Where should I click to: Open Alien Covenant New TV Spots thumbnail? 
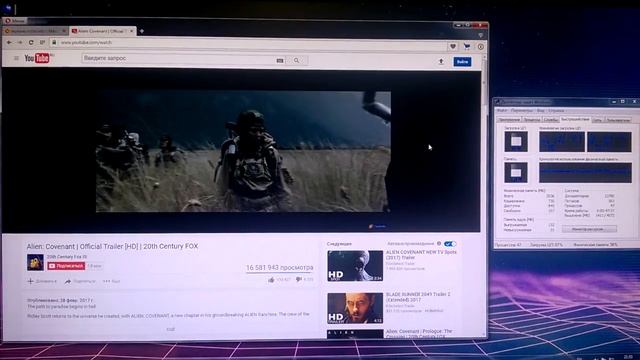click(x=355, y=266)
